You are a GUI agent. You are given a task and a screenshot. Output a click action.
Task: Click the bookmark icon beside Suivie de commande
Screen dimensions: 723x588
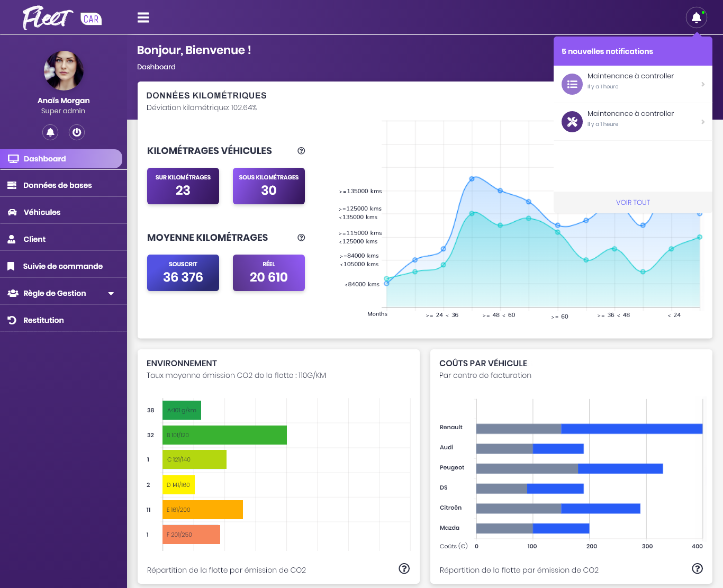pos(11,266)
